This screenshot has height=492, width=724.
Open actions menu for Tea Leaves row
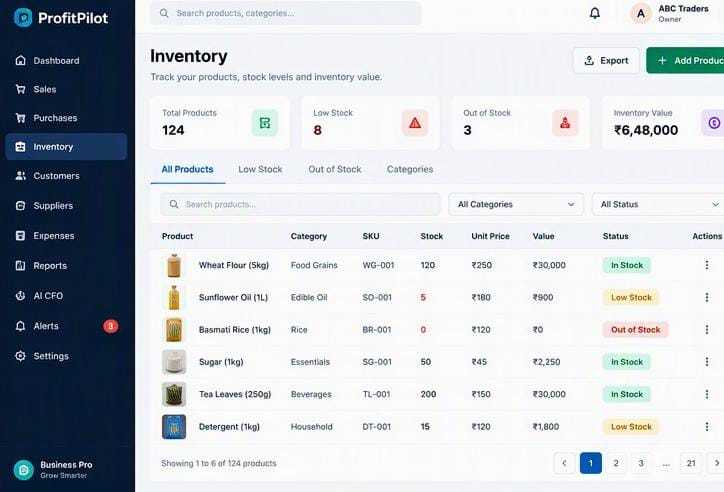click(706, 394)
